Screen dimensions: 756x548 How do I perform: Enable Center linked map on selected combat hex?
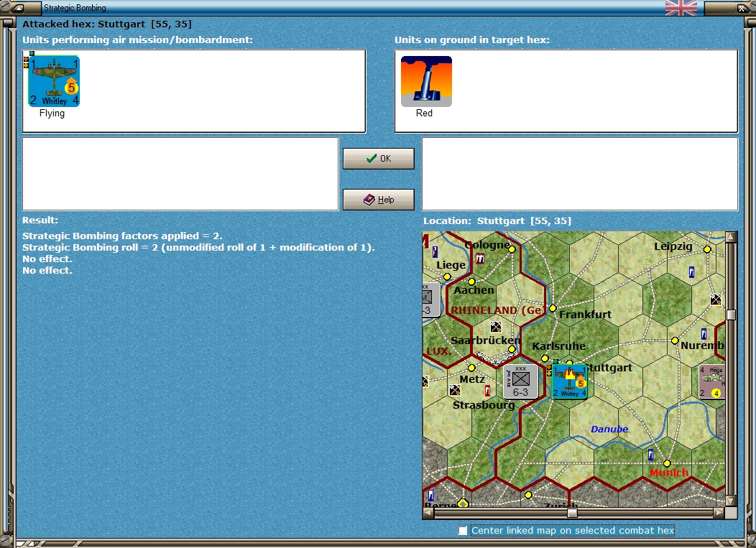pyautogui.click(x=463, y=531)
